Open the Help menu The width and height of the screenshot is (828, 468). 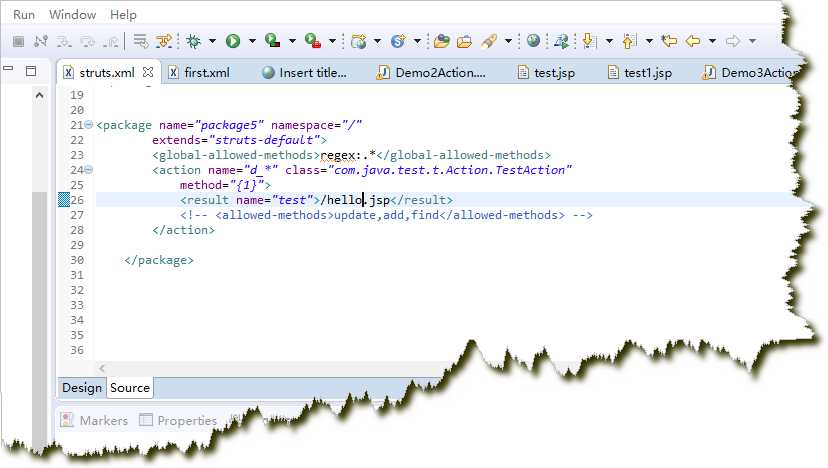123,15
